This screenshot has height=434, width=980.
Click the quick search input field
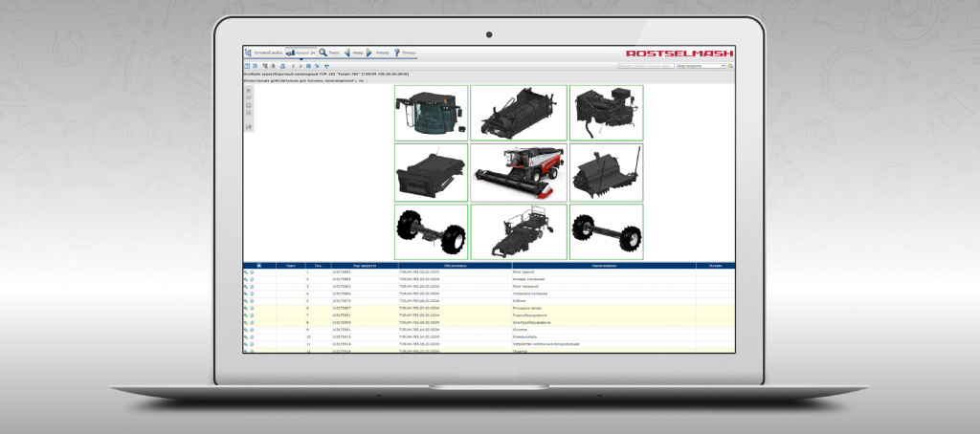pyautogui.click(x=644, y=67)
